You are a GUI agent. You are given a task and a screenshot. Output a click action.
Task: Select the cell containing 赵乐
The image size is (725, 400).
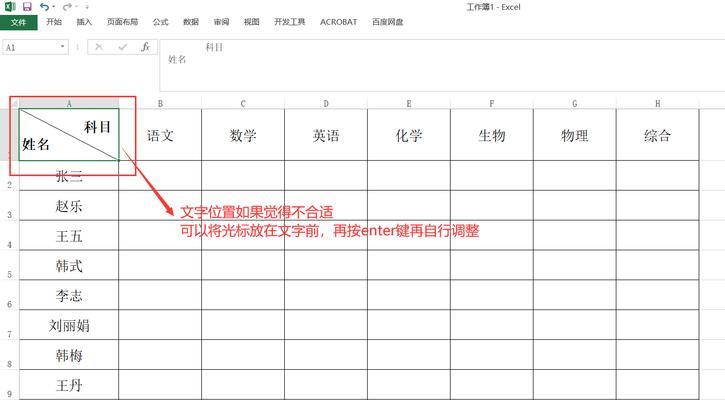(x=69, y=205)
